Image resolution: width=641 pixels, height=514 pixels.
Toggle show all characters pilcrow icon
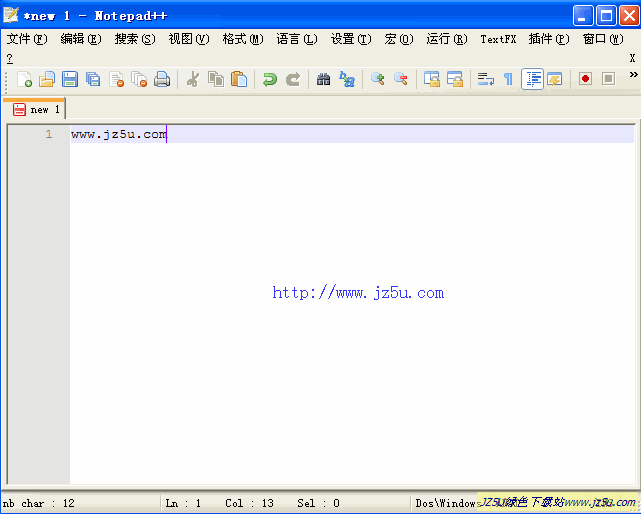pos(508,79)
